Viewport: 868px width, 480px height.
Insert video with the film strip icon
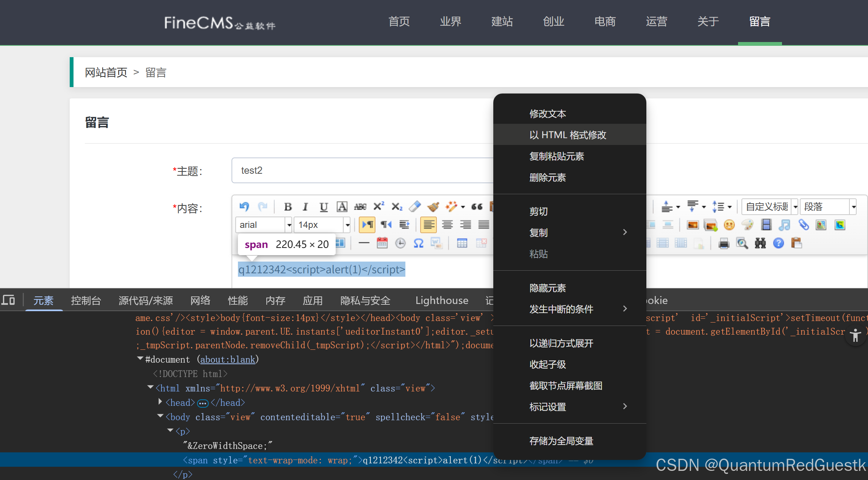(x=766, y=225)
